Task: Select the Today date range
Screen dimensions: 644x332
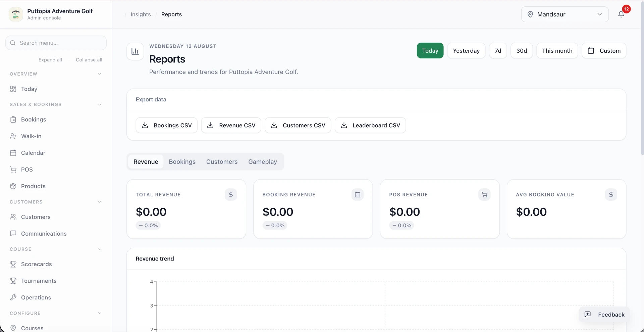Action: [x=430, y=51]
